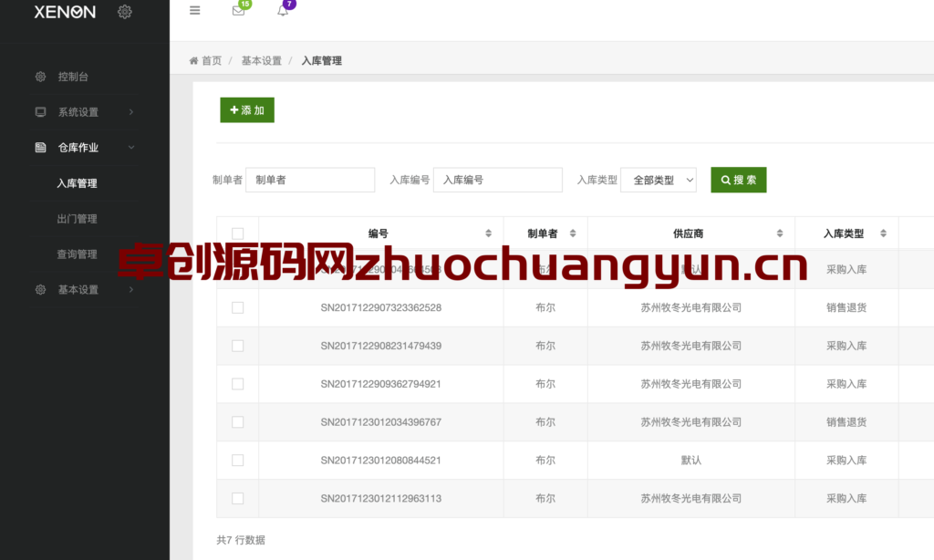
Task: Click the 控制台 gear icon in sidebar
Action: 40,77
